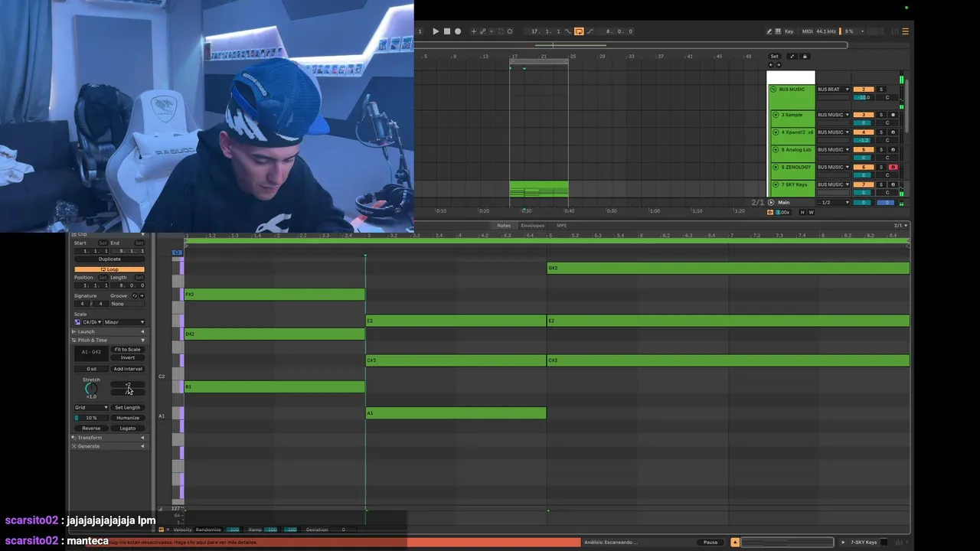Solo the 5 Analog Lab track
Image resolution: width=980 pixels, height=551 pixels.
click(881, 150)
